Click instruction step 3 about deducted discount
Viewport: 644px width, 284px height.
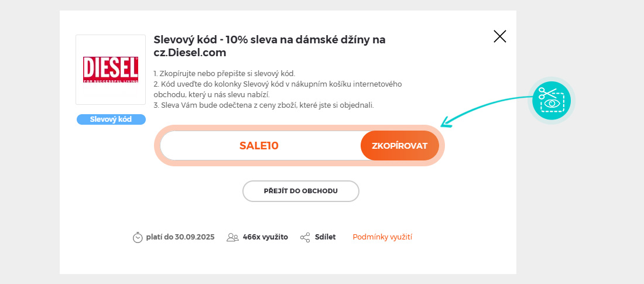point(263,105)
